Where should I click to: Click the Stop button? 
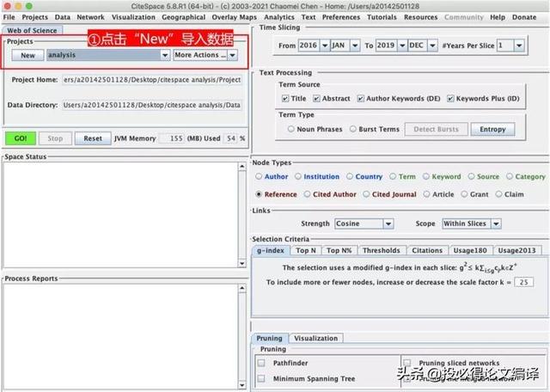(55, 138)
